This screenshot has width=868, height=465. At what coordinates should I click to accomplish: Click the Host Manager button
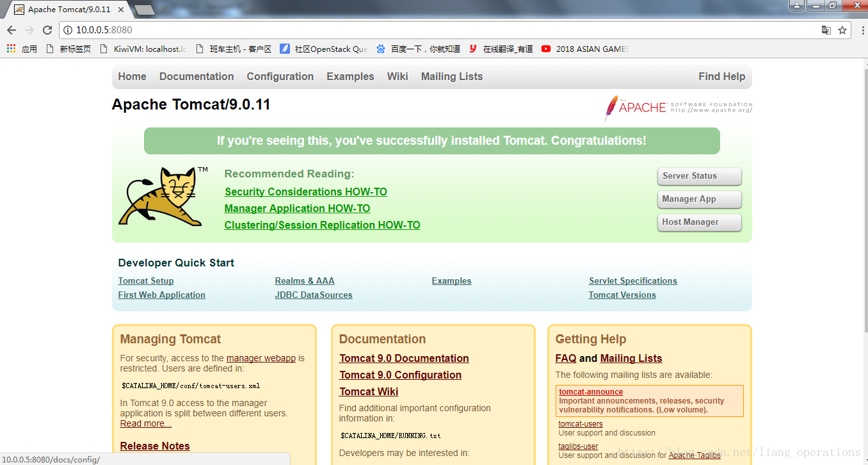point(699,222)
